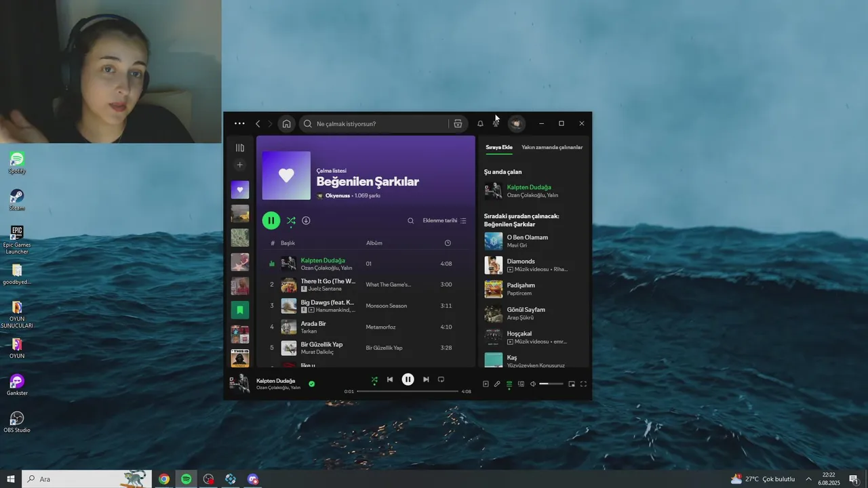Play 'O Ben Olamam' from the queue
868x488 pixels.
click(x=534, y=241)
